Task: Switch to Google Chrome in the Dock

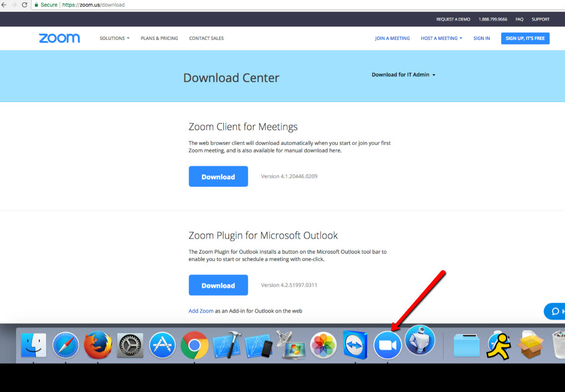Action: click(195, 346)
